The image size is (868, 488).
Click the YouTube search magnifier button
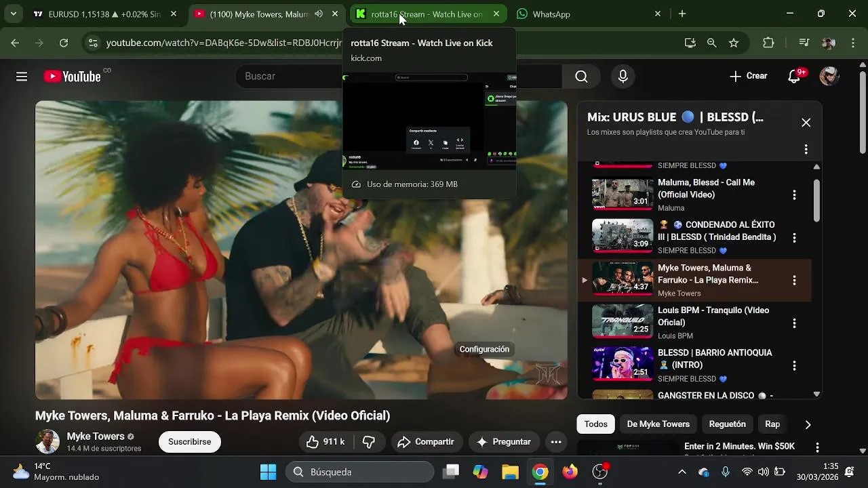click(581, 77)
